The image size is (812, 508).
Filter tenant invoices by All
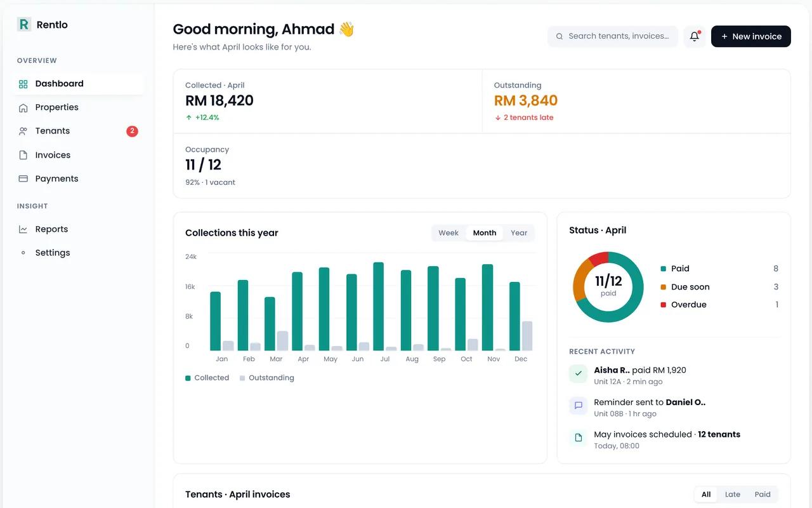706,495
